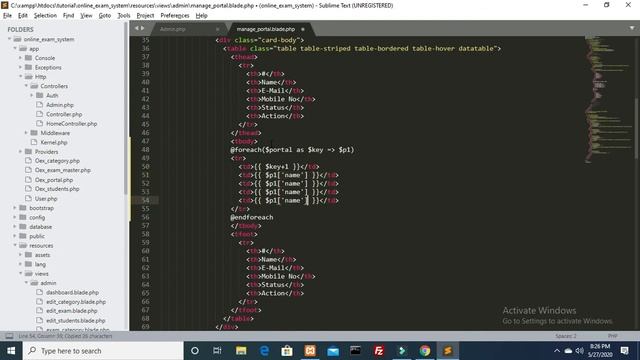Open Oex_portal.php file
The height and width of the screenshot is (360, 640).
coord(54,180)
